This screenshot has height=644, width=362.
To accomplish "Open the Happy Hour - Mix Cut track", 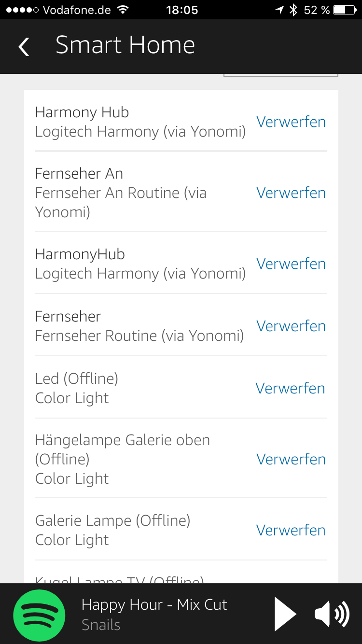I will click(x=154, y=604).
